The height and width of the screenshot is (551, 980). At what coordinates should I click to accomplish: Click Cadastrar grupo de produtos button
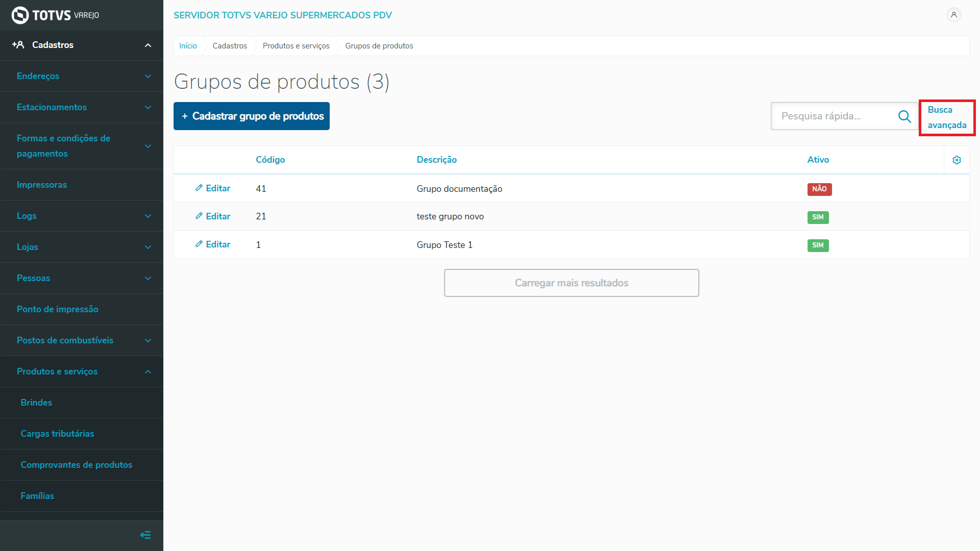tap(252, 116)
